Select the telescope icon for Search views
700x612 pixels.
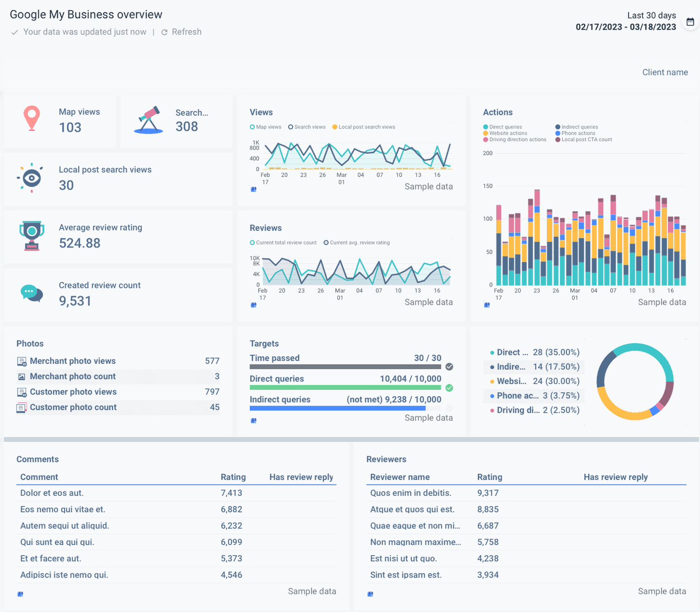click(x=147, y=120)
